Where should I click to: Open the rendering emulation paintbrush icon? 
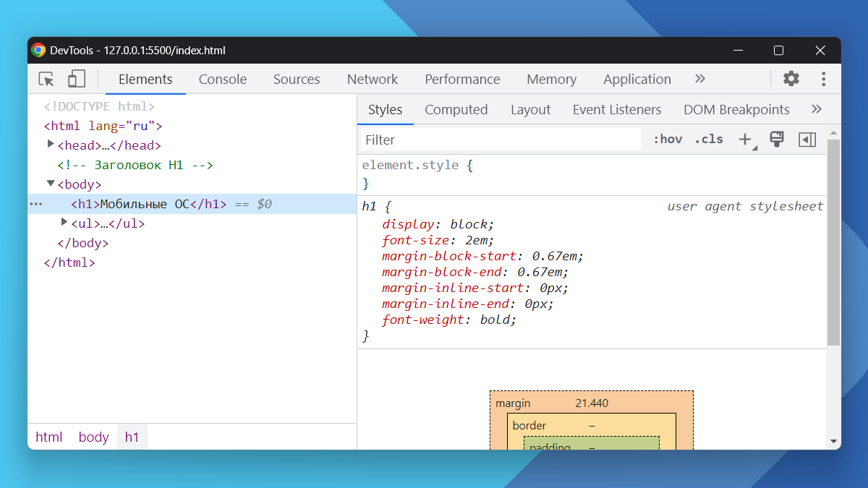click(x=777, y=140)
